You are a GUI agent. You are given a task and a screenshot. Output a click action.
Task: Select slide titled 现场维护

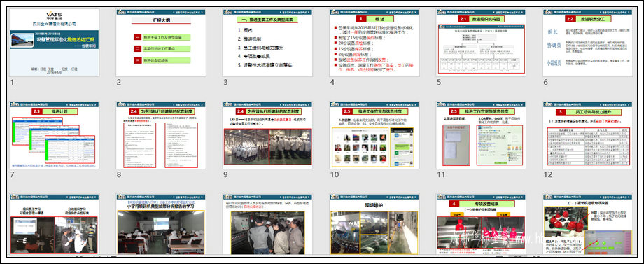tap(374, 224)
